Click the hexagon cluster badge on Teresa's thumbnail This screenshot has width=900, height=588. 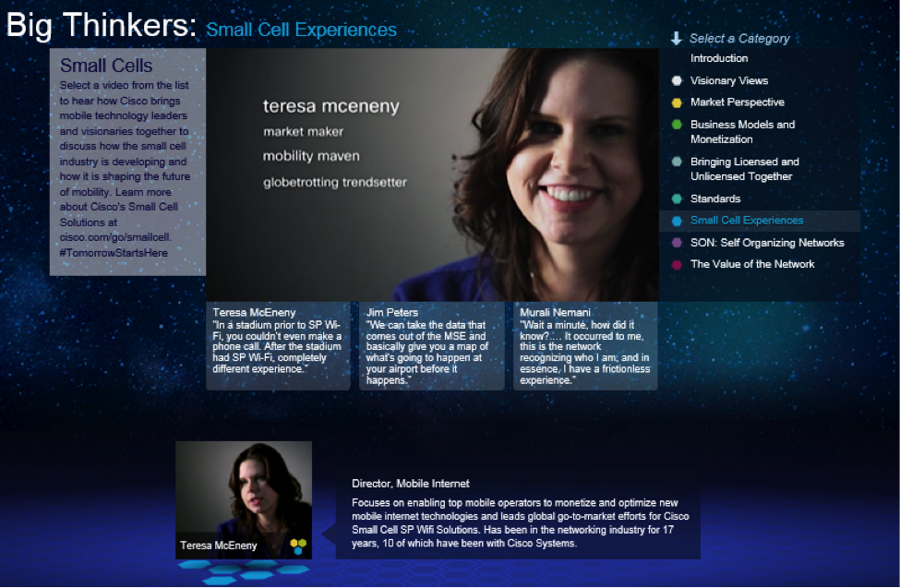tap(297, 546)
